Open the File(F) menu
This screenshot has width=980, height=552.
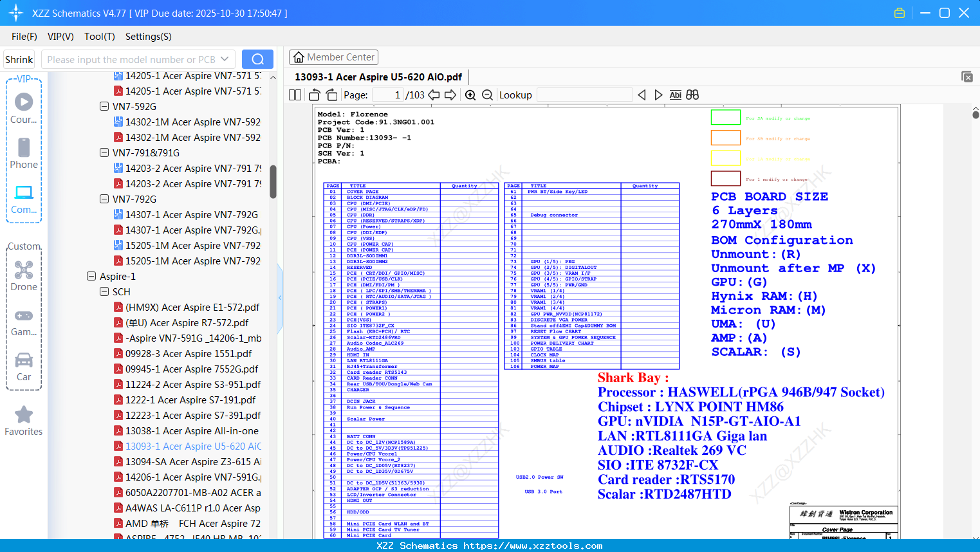(x=24, y=37)
